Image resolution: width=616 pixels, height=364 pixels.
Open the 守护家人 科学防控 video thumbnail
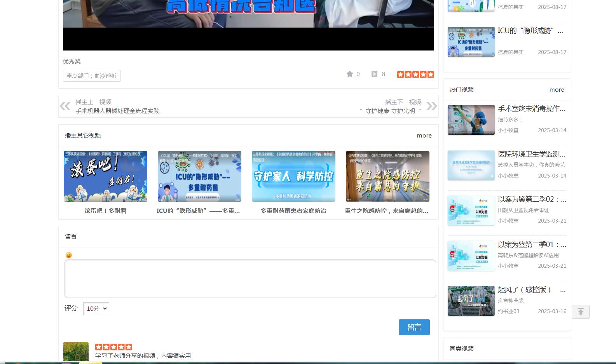pos(293,176)
